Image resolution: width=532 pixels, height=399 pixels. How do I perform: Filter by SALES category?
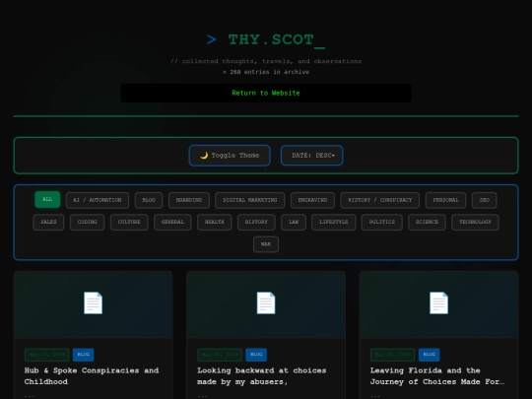click(48, 223)
